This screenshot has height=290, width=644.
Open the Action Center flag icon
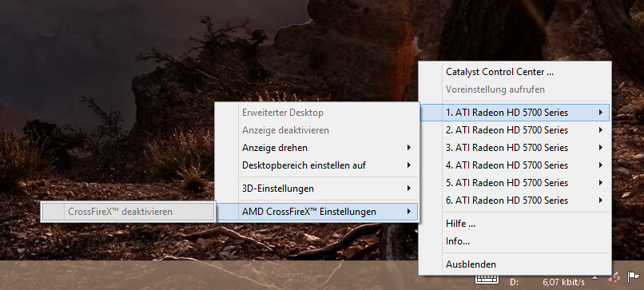coord(634,278)
